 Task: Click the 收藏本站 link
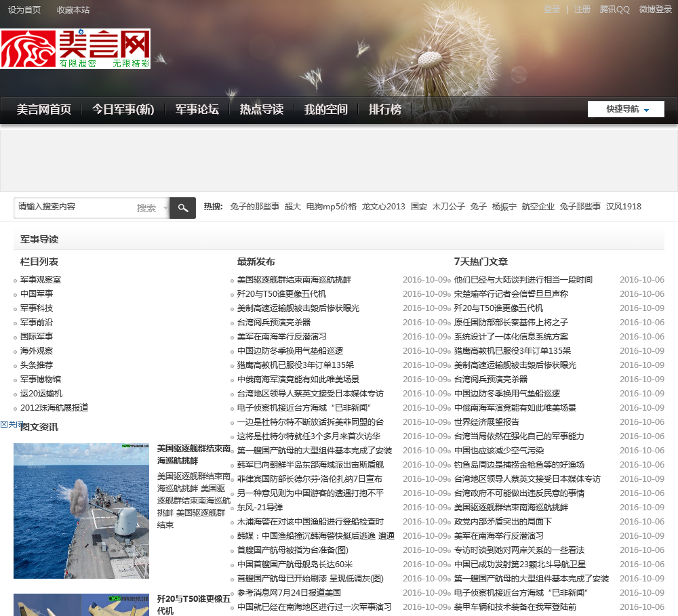(x=73, y=9)
